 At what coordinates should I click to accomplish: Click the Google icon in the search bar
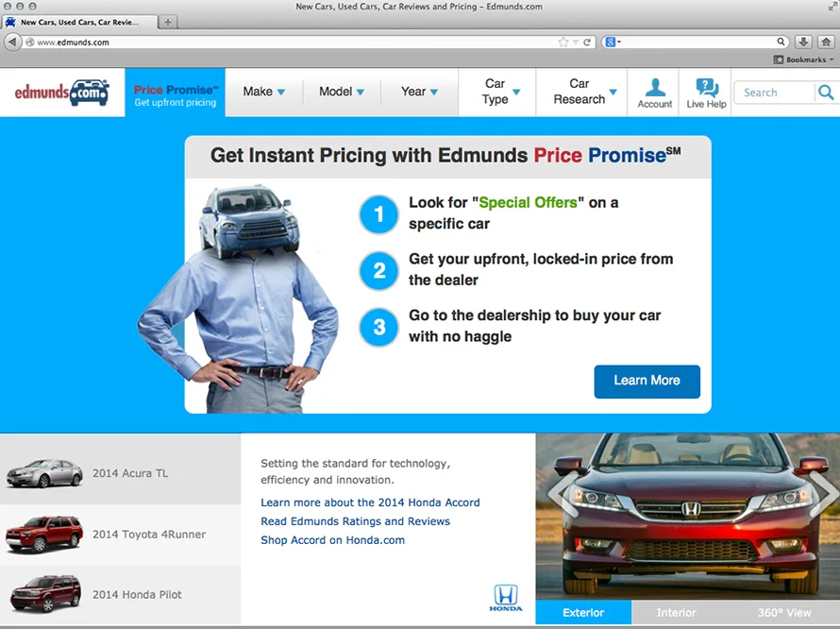pyautogui.click(x=612, y=42)
